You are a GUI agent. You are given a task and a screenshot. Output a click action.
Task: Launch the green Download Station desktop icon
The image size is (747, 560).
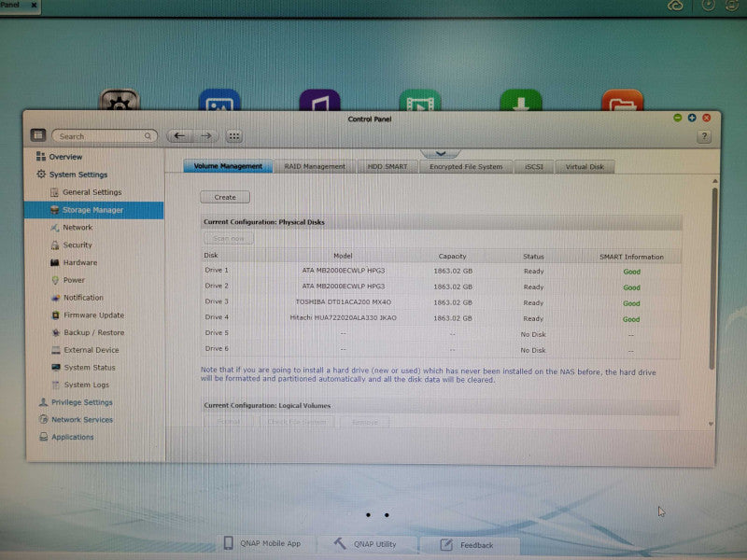click(x=521, y=100)
